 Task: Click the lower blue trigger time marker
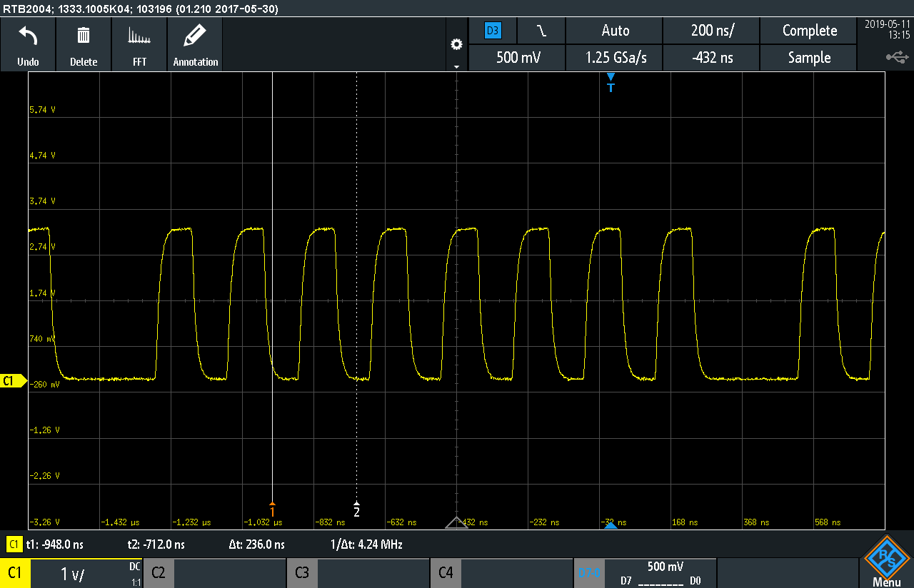point(611,526)
